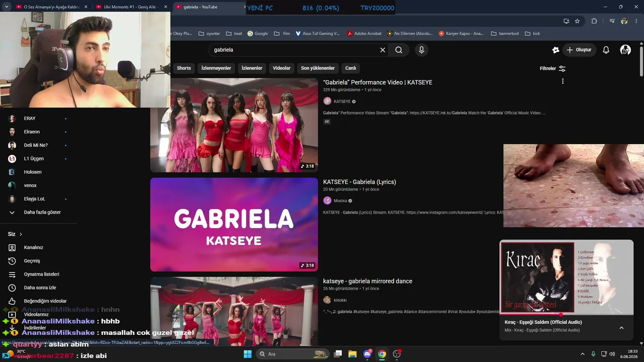Open the three-dot menu for Gabriela Performance Video
The width and height of the screenshot is (644, 362).
(x=562, y=81)
